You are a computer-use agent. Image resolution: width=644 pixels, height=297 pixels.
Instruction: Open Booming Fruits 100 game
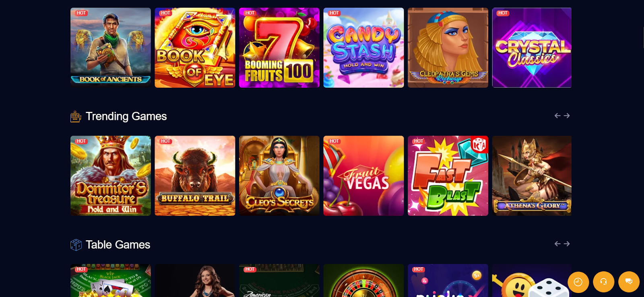[x=279, y=47]
